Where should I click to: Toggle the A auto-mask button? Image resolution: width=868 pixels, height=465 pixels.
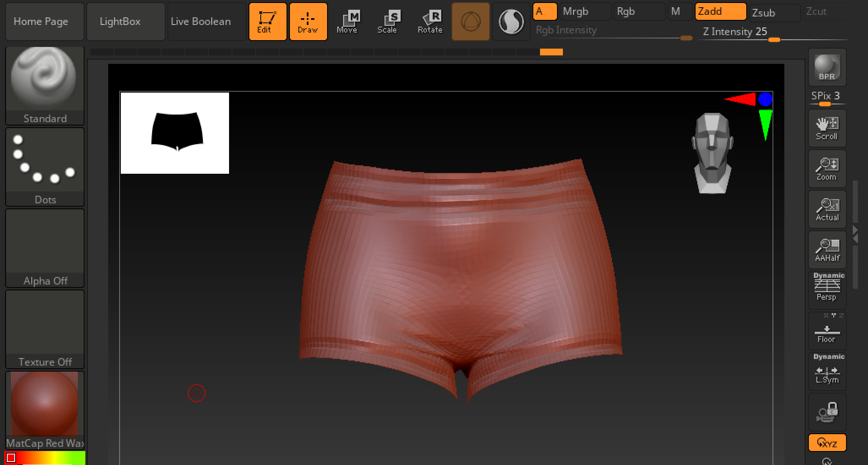pos(545,11)
